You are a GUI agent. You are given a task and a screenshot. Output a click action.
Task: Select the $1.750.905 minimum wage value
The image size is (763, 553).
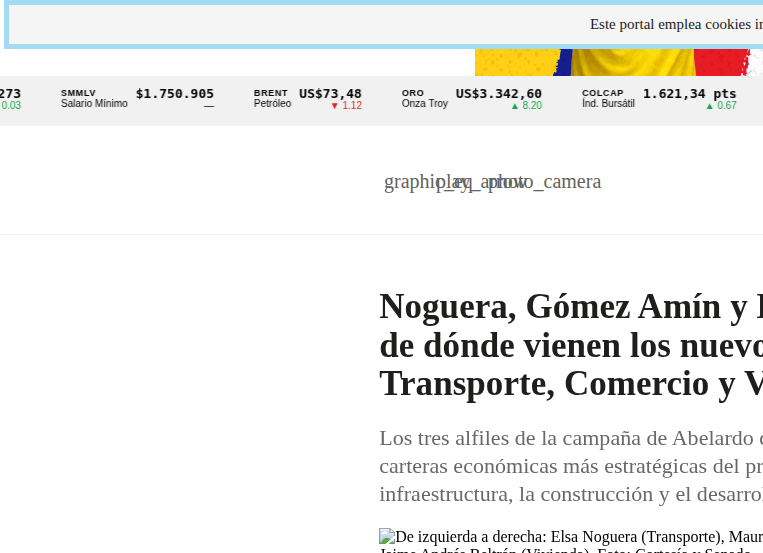click(175, 93)
